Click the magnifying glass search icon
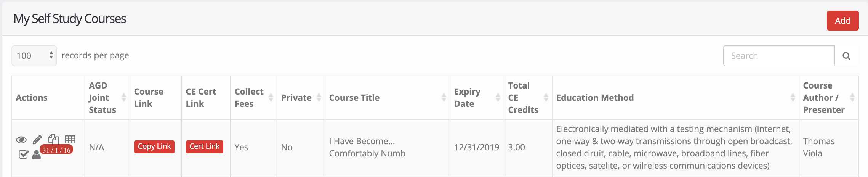 tap(847, 56)
